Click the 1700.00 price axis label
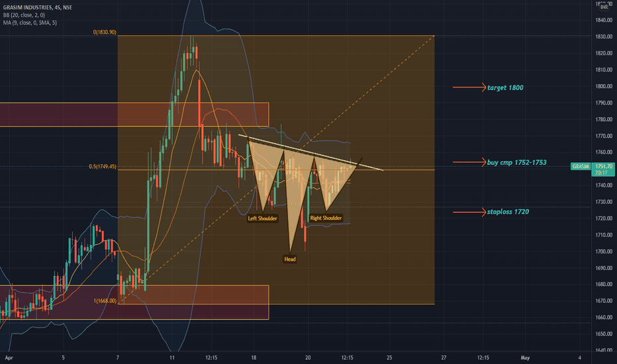 coord(604,251)
